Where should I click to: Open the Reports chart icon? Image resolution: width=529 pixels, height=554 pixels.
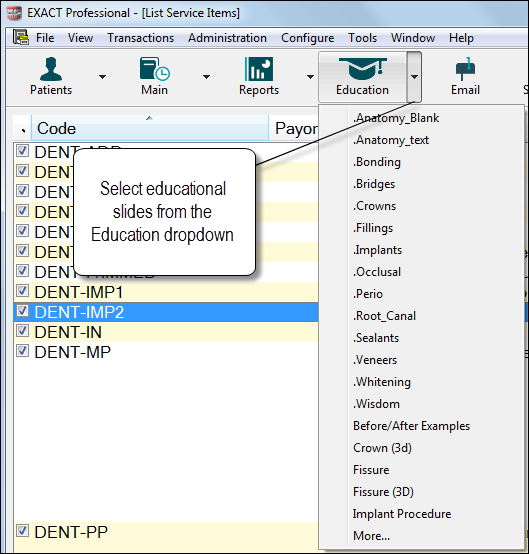pos(259,76)
